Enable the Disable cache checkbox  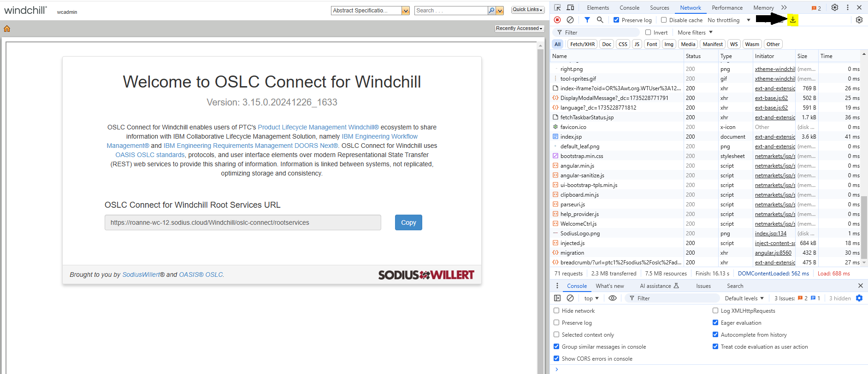click(x=664, y=20)
